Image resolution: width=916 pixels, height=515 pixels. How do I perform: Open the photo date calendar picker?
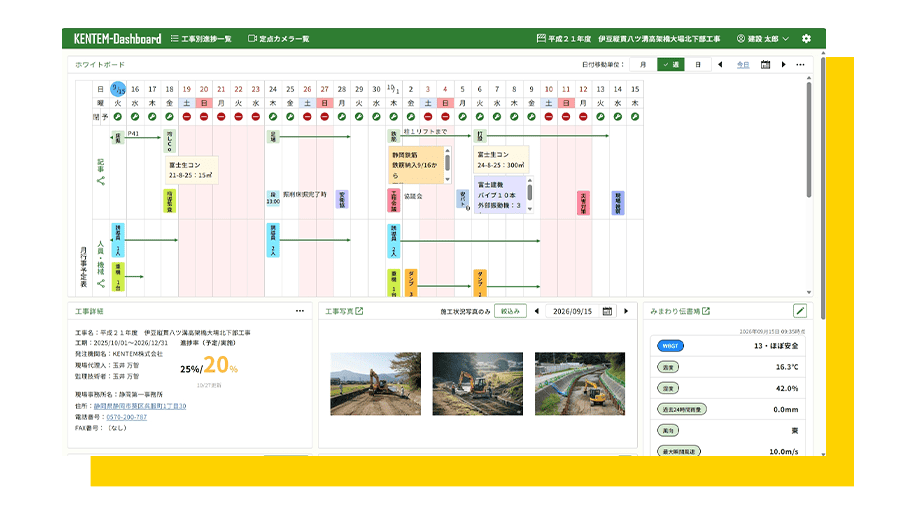tap(607, 311)
